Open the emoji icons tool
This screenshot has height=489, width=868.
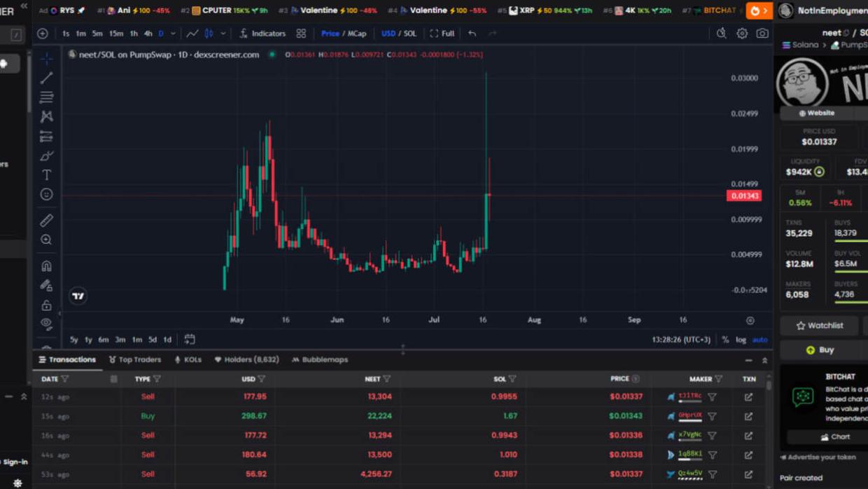pos(46,194)
